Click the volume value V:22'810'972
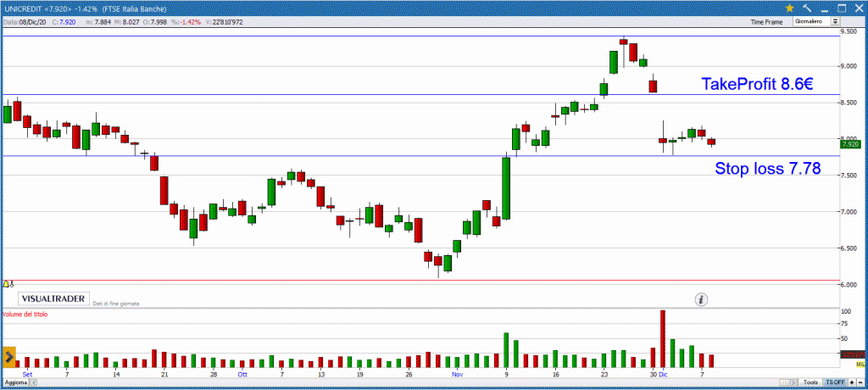The width and height of the screenshot is (868, 390). pyautogui.click(x=224, y=22)
